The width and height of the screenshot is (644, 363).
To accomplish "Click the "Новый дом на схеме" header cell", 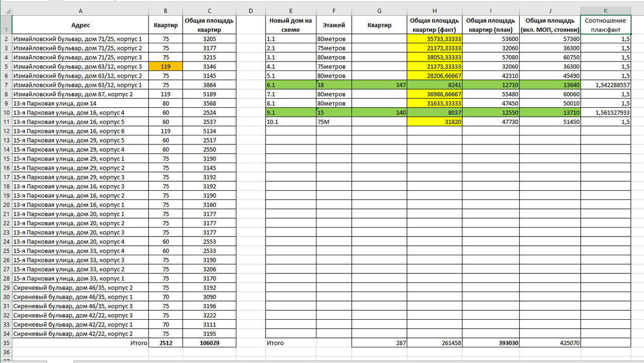I will (x=291, y=25).
